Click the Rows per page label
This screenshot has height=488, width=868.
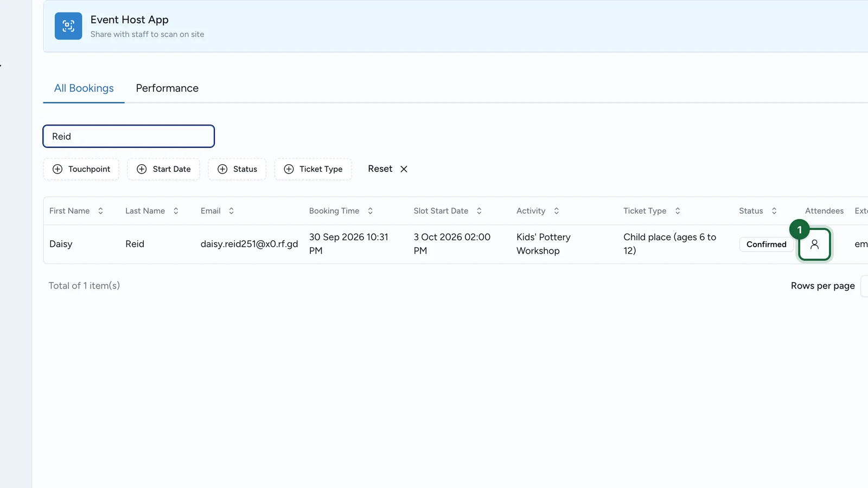[822, 286]
